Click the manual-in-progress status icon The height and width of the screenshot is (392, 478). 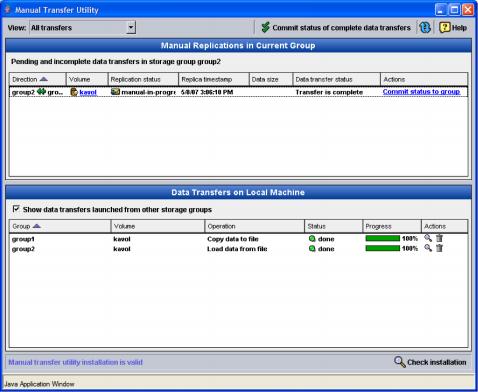115,91
